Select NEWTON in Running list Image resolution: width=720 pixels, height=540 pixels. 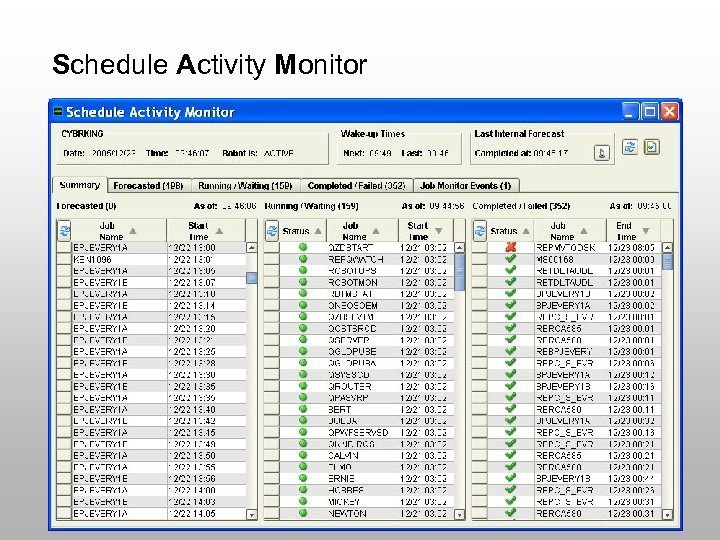click(x=347, y=513)
